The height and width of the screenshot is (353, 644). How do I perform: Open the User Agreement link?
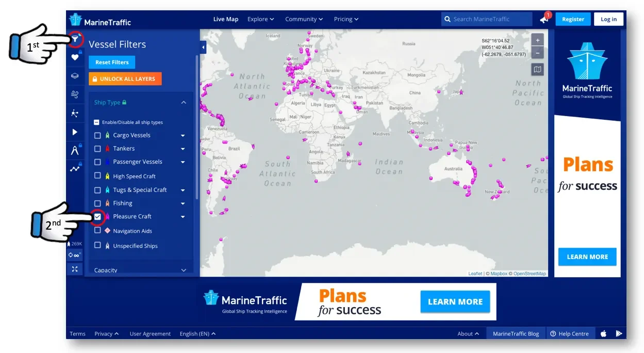(x=150, y=334)
